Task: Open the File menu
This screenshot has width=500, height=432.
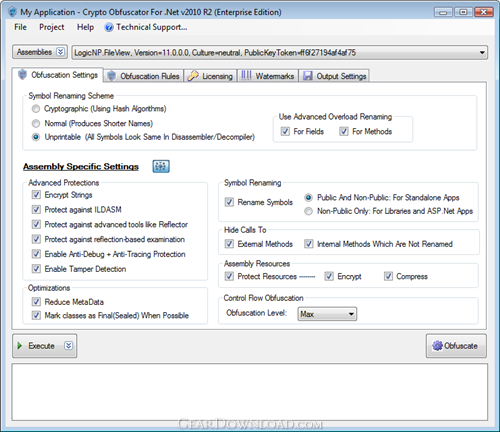Action: (x=20, y=27)
